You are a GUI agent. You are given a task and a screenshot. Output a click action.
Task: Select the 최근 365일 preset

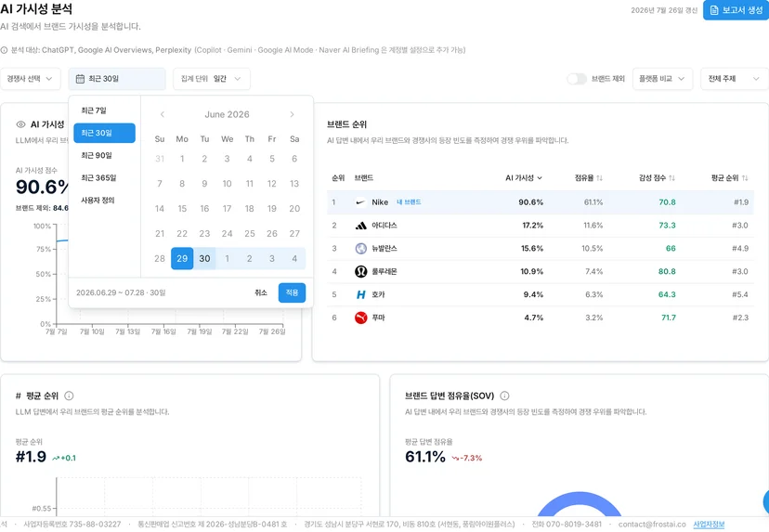(104, 178)
